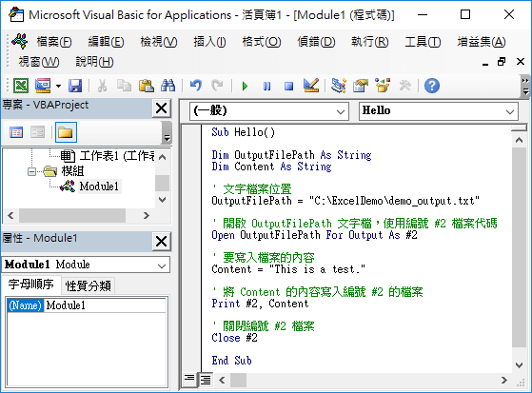Click View Object icon in project panel

37,132
